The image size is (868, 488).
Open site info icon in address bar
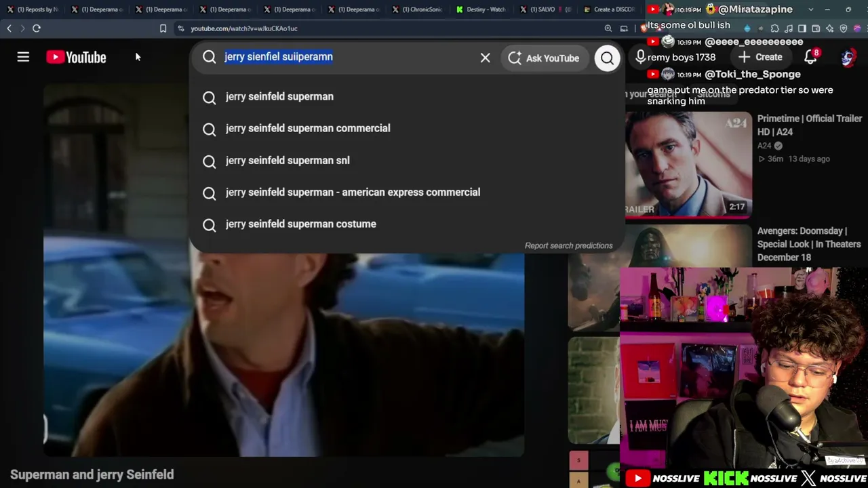[181, 28]
